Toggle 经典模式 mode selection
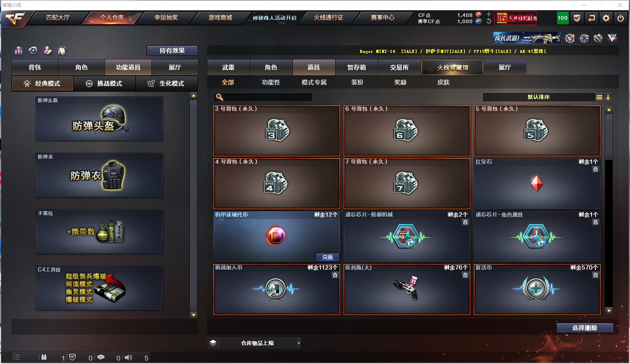This screenshot has height=364, width=630. 42,83
